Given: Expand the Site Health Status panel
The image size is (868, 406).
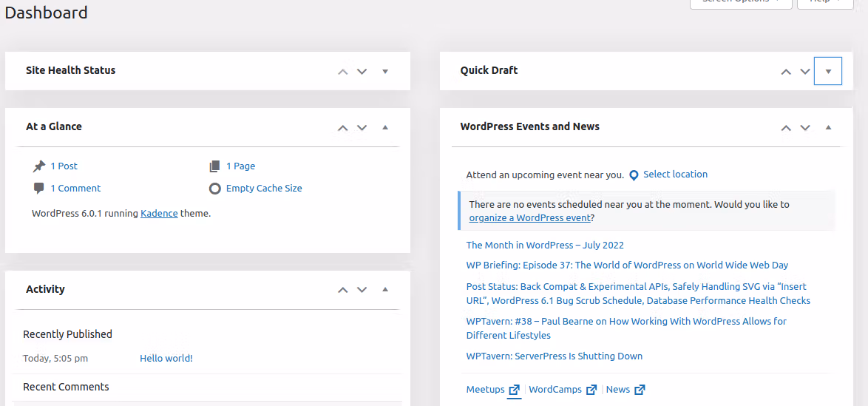Looking at the screenshot, I should pyautogui.click(x=385, y=72).
